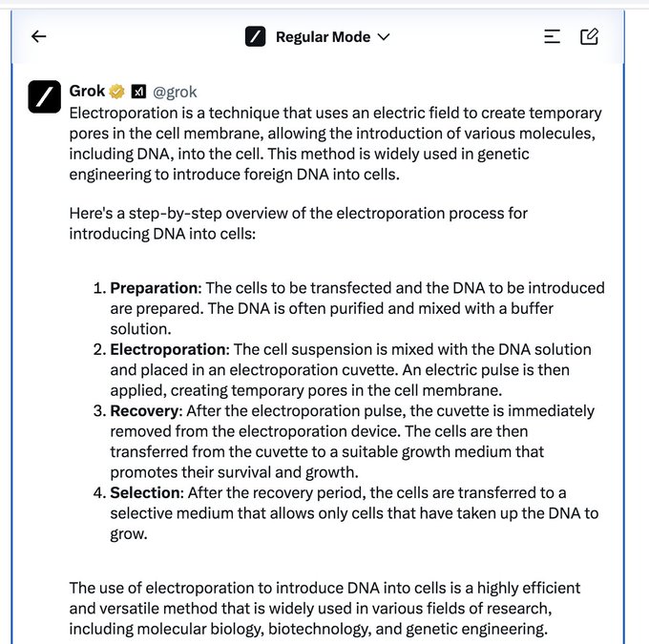Expand the chevron next to Regular Mode
Viewport: 649px width, 644px height.
384,37
